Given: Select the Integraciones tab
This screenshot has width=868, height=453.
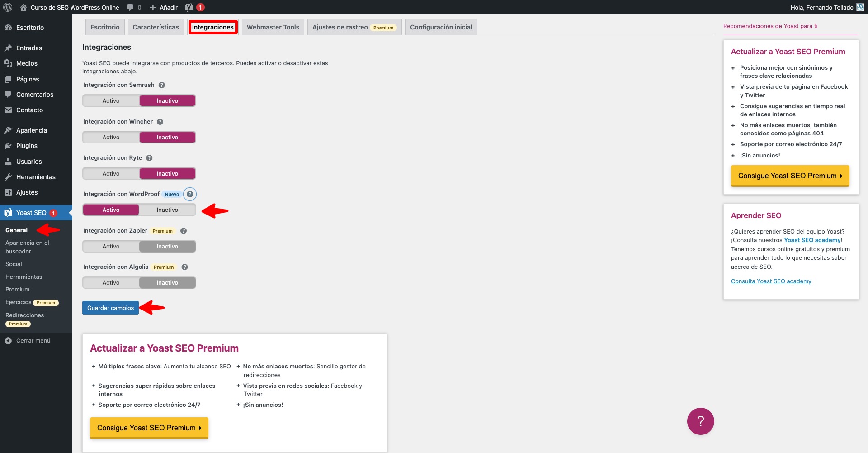Looking at the screenshot, I should (213, 27).
